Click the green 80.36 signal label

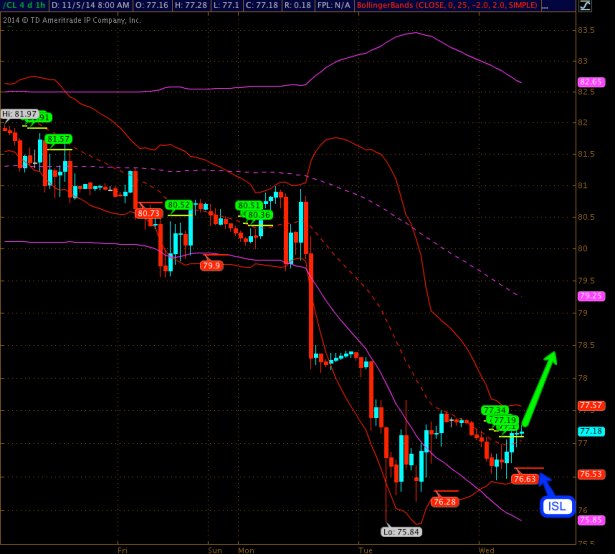[x=259, y=215]
